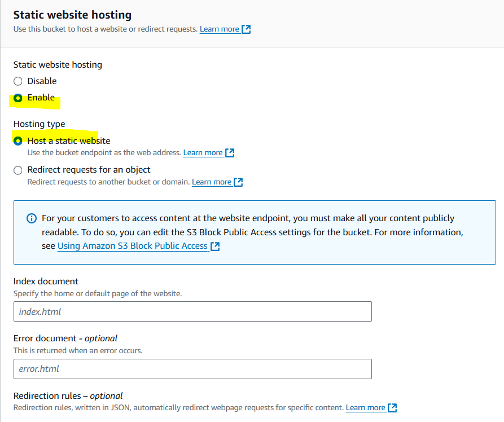This screenshot has width=504, height=422.
Task: Open Learn more about redirecting to another bucket
Action: (211, 182)
